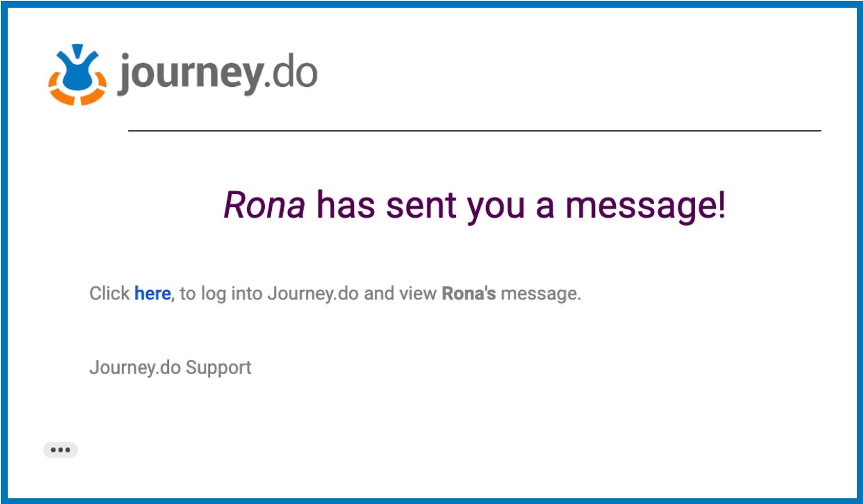Click the Journey.do mascot logo icon
This screenshot has height=504, width=863.
point(77,74)
